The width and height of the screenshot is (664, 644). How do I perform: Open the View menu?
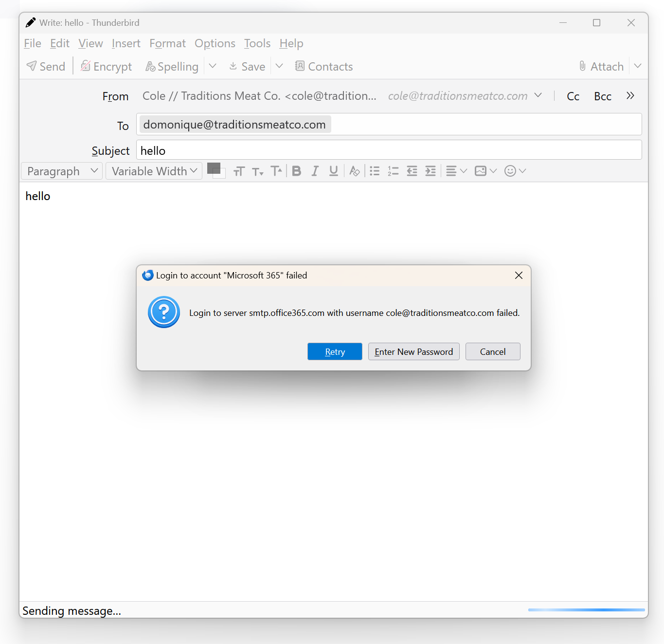tap(90, 43)
